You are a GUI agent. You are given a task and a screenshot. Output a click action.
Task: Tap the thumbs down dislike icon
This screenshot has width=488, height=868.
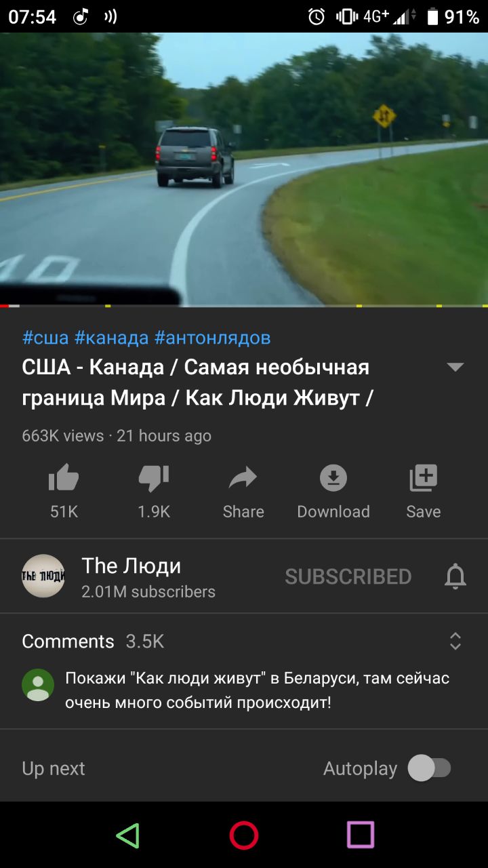click(154, 479)
